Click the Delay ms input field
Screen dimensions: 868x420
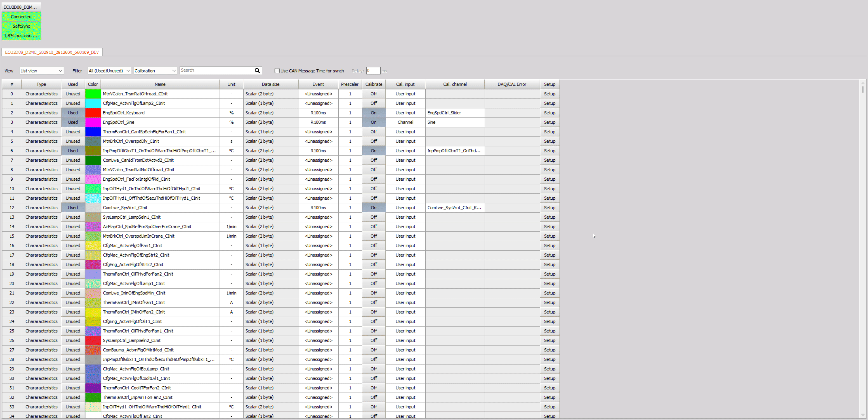coord(373,71)
